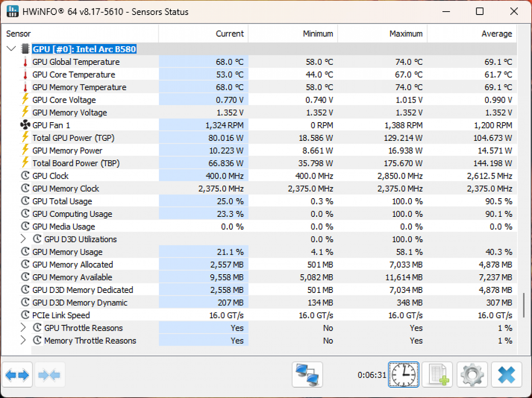Click clock icon of GPU Media Usage
532x398 pixels.
click(25, 226)
